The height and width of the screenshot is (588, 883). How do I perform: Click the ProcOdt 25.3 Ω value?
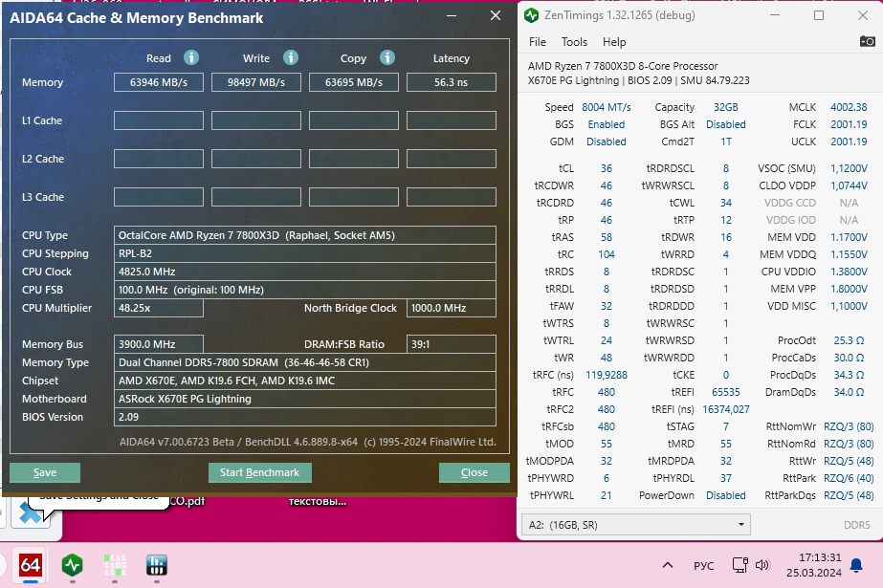point(849,340)
